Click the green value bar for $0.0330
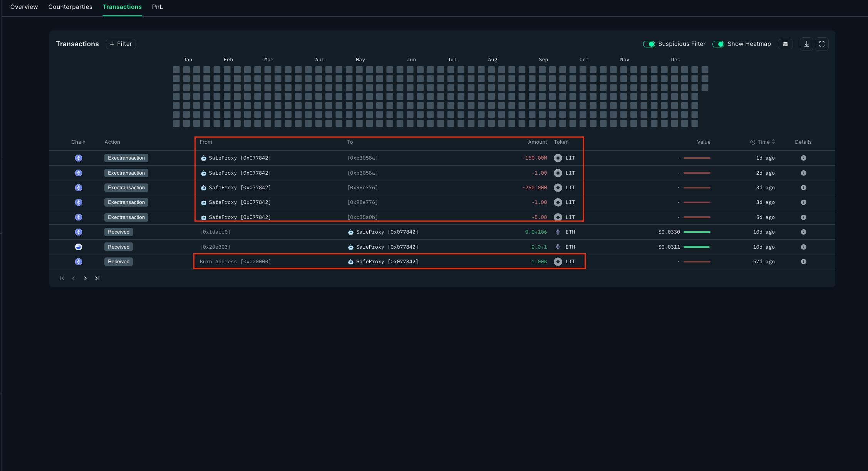The height and width of the screenshot is (471, 868). click(697, 232)
